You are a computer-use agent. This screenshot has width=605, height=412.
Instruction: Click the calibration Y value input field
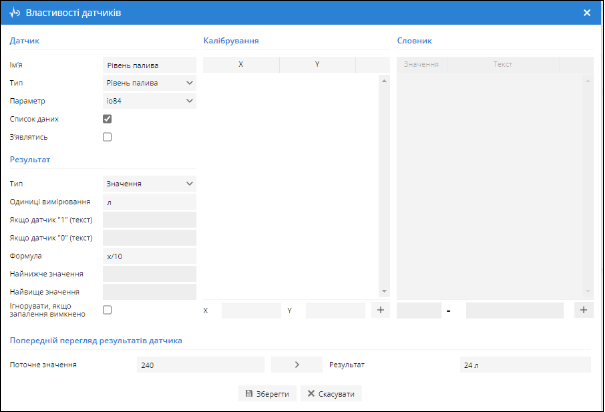(335, 311)
